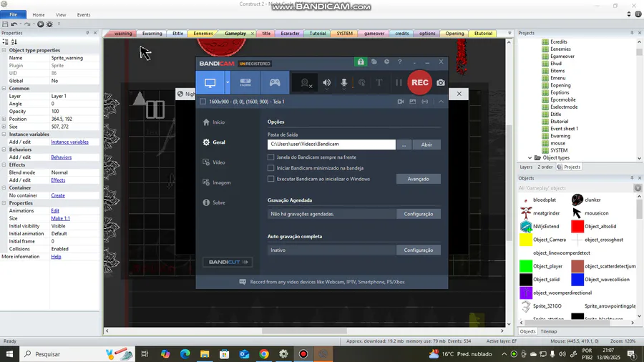Screen dimensions: 644x362
Task: Open Imagem settings in Bandicam sidebar
Action: (x=216, y=182)
